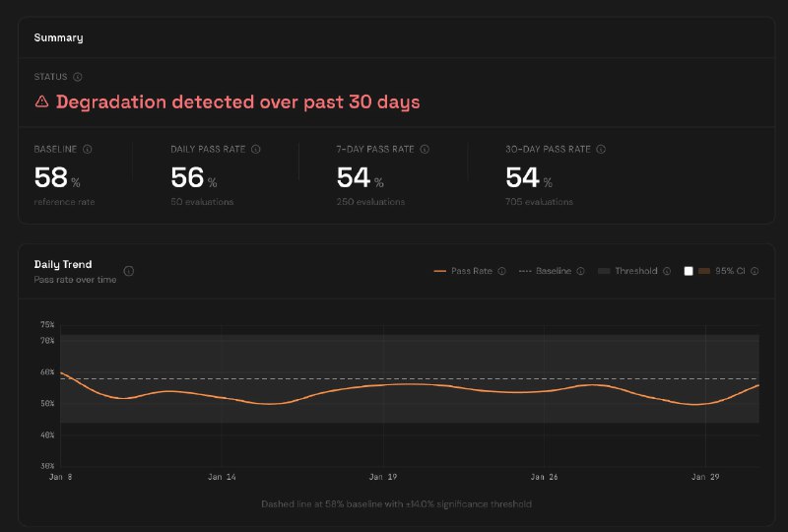Click the brown 95% CI color swatch
Image resolution: width=788 pixels, height=532 pixels.
point(704,271)
